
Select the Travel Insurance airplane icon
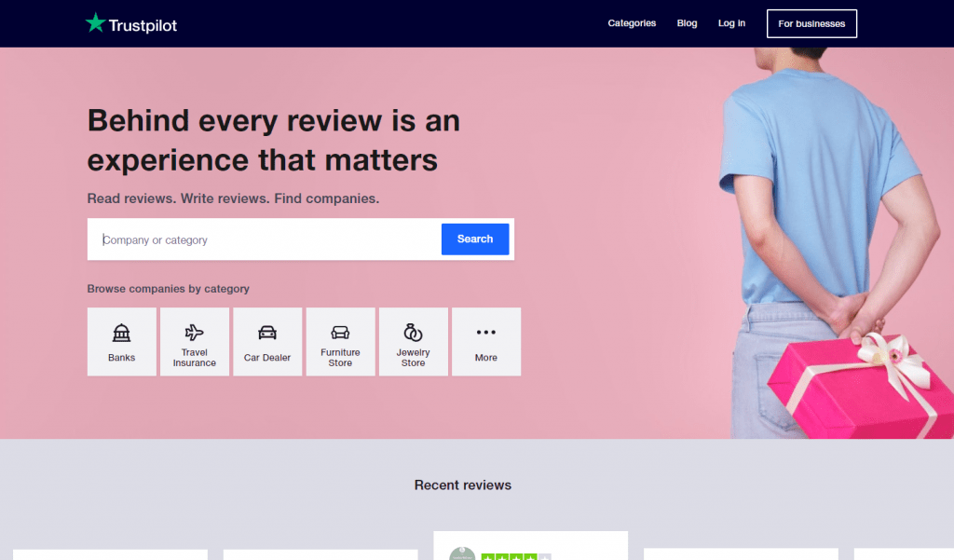[194, 333]
